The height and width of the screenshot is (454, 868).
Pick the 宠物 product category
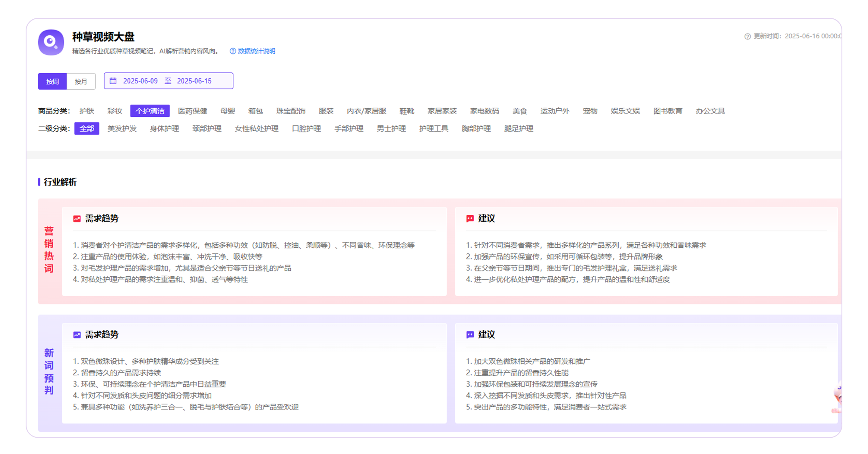click(590, 111)
